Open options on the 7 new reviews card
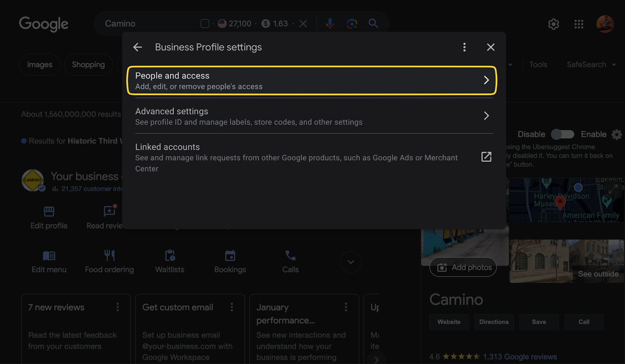This screenshot has height=364, width=625. 117,307
